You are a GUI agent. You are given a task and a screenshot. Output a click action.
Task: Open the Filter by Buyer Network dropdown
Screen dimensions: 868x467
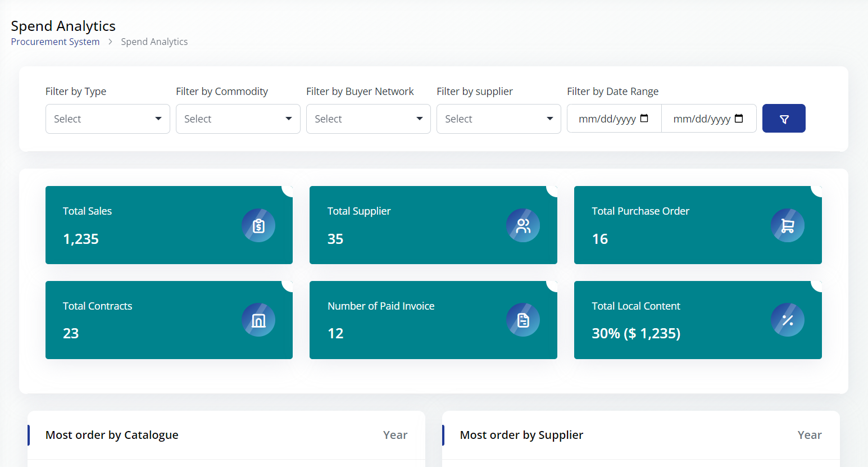tap(368, 119)
